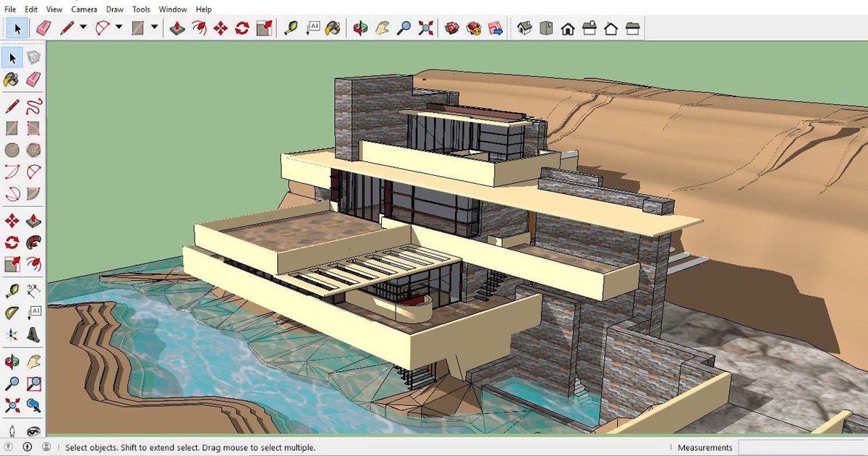Switch to Top view
The image size is (868, 456).
tap(546, 28)
